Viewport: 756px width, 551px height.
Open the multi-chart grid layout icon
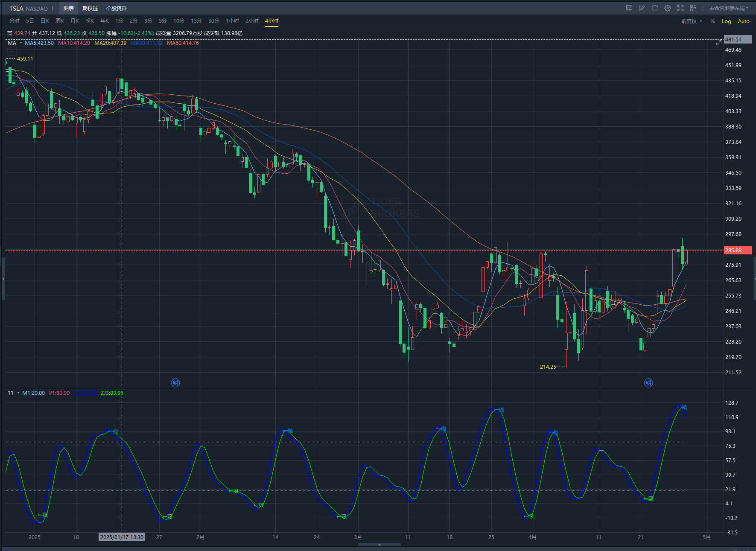pyautogui.click(x=693, y=8)
